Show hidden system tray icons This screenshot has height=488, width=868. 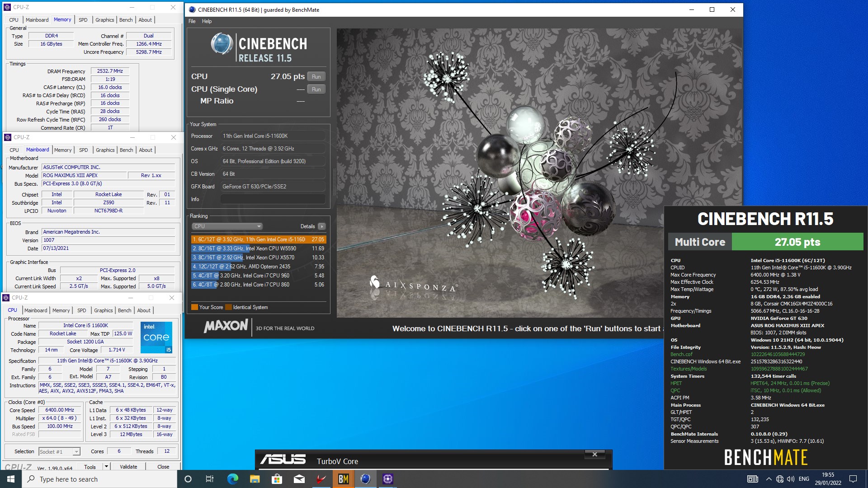point(769,479)
